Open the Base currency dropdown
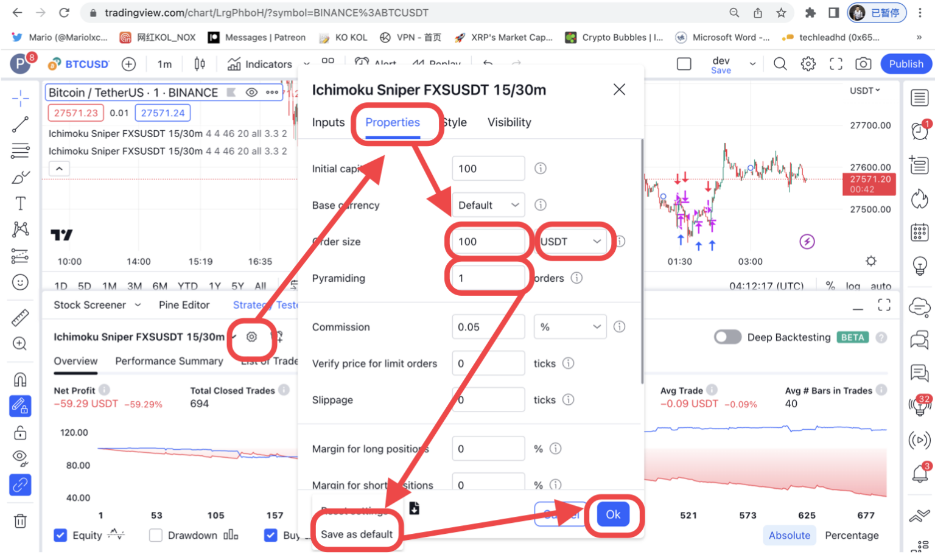Viewport: 935px width, 560px height. click(487, 205)
